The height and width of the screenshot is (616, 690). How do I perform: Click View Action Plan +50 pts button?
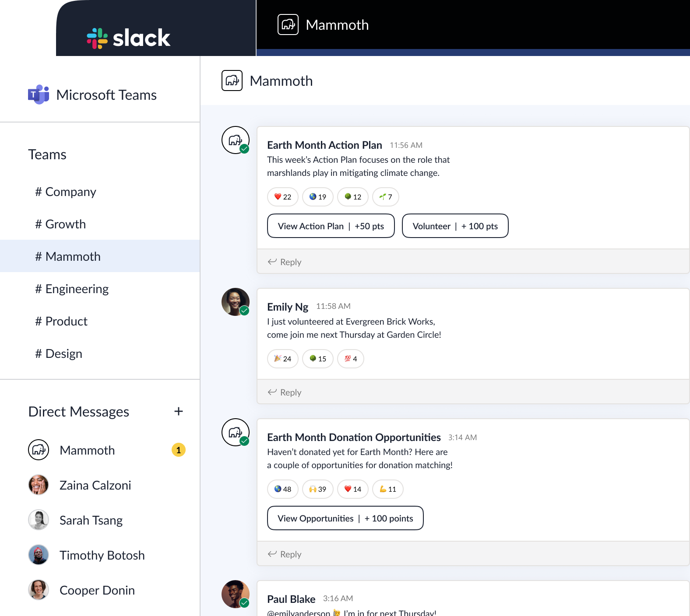tap(331, 226)
